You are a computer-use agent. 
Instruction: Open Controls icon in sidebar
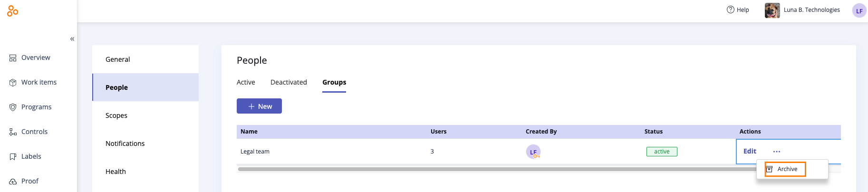tap(13, 132)
